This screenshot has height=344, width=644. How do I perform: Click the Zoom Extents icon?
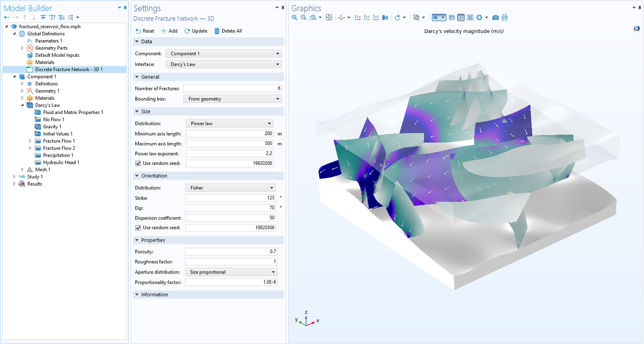(329, 17)
